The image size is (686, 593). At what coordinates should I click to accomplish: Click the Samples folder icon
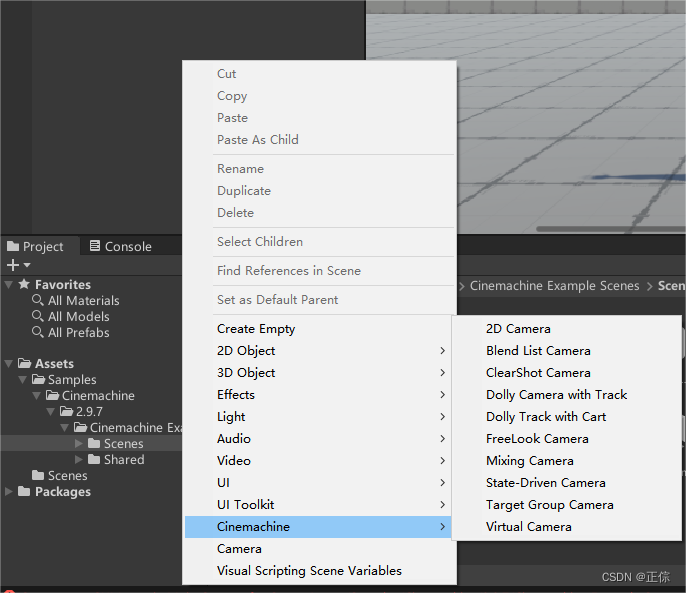38,379
